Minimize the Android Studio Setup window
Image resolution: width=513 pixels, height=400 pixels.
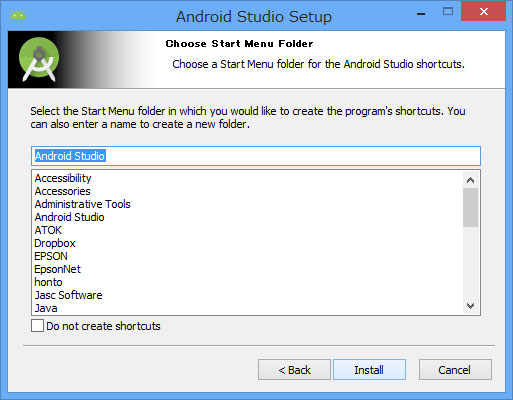pyautogui.click(x=421, y=14)
